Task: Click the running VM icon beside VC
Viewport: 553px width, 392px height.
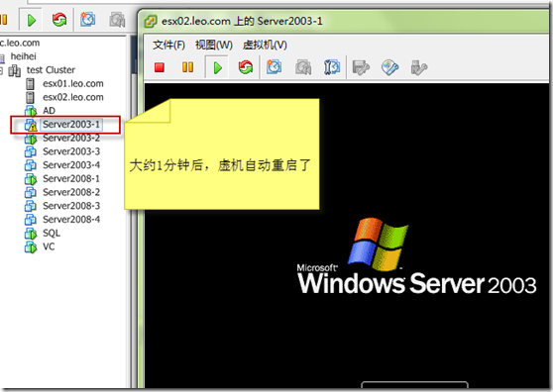Action: tap(31, 246)
